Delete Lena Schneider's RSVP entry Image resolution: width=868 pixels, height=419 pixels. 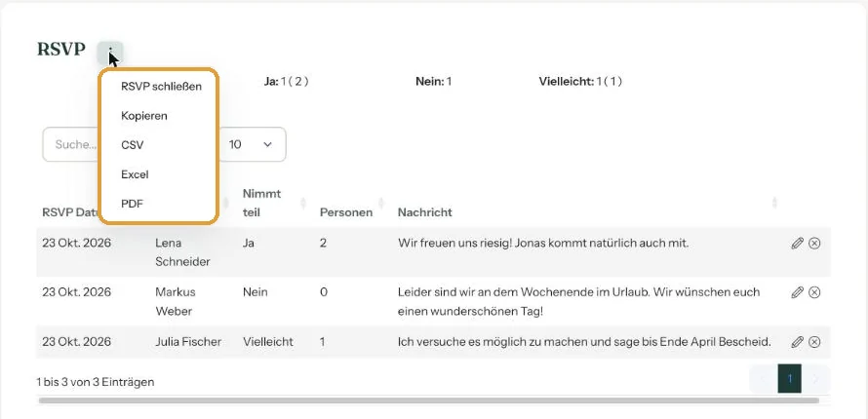(x=814, y=244)
